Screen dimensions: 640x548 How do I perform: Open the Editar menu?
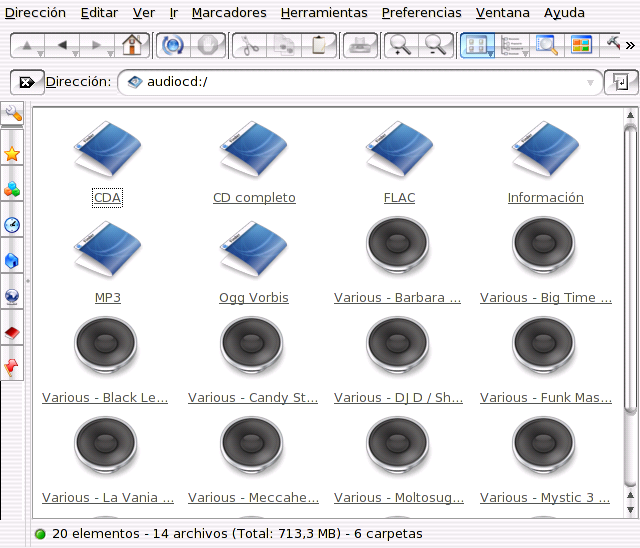(99, 13)
